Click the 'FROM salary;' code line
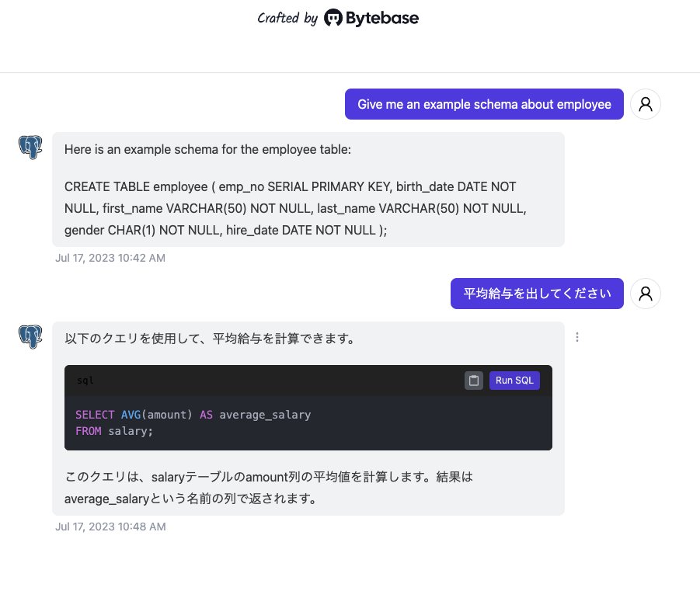The width and height of the screenshot is (700, 591). click(114, 431)
